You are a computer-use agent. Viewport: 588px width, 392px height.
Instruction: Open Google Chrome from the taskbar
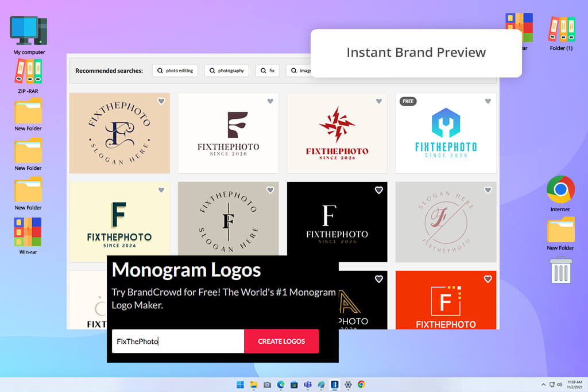(x=362, y=385)
